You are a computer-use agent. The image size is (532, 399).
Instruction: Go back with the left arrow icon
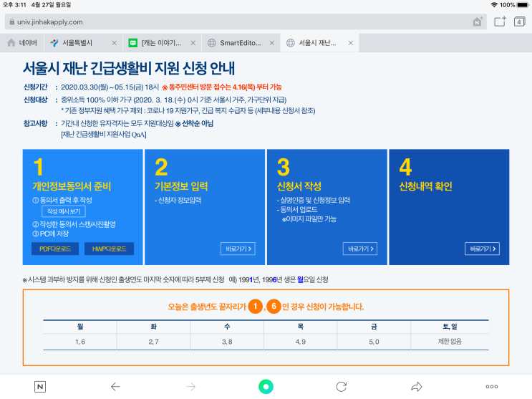115,386
